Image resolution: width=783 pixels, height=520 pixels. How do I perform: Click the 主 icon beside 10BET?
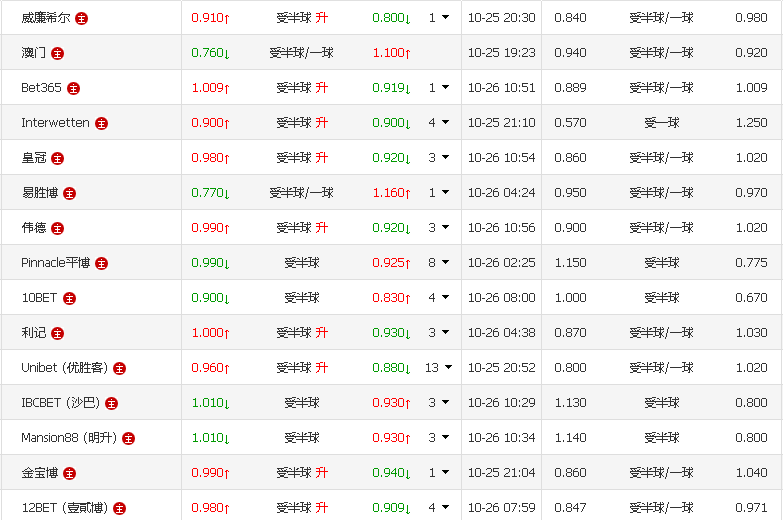click(69, 298)
